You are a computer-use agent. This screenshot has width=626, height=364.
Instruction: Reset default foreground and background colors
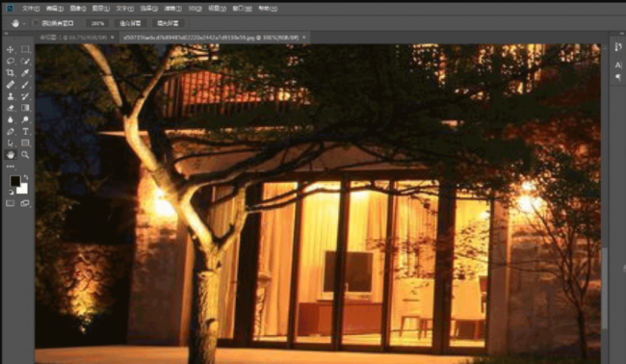coord(11,193)
